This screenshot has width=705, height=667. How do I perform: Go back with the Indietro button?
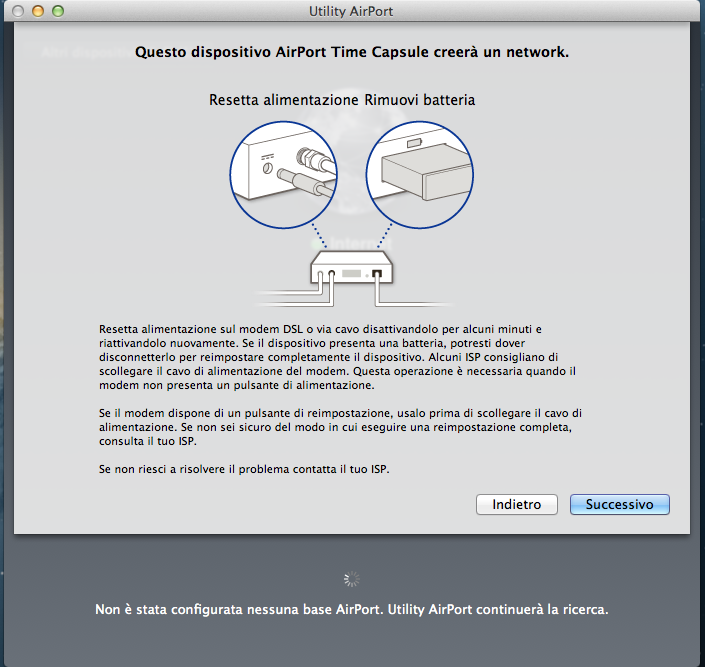pyautogui.click(x=517, y=504)
